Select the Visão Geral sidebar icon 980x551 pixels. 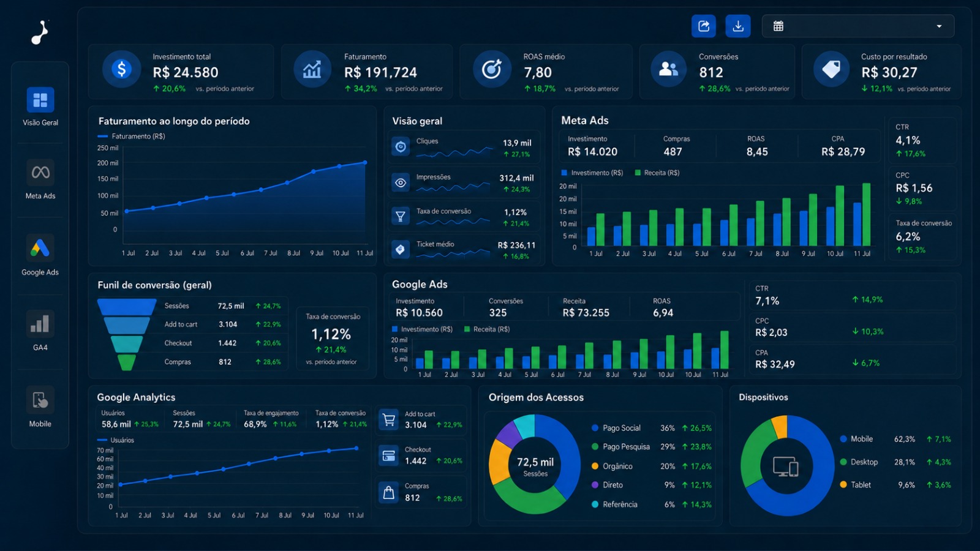[x=40, y=100]
